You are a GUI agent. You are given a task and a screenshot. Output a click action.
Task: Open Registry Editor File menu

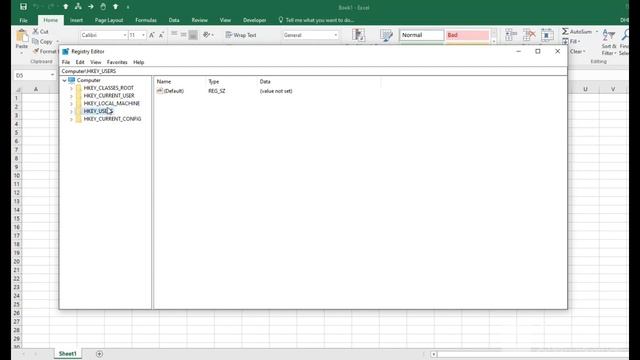[x=66, y=62]
